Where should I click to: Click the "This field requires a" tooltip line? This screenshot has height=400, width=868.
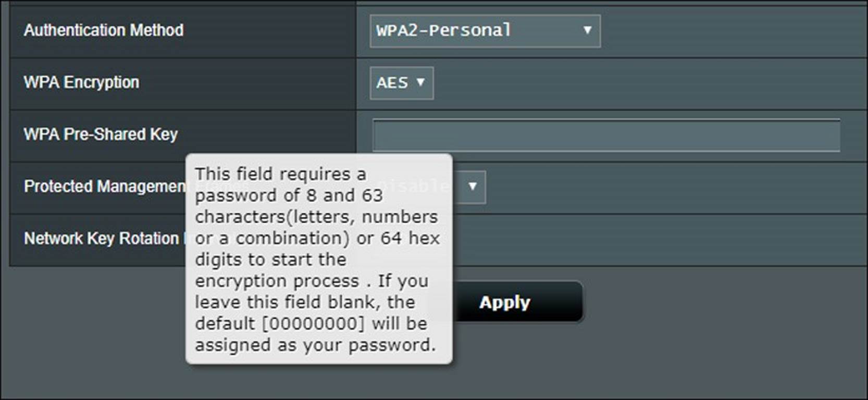click(x=280, y=174)
